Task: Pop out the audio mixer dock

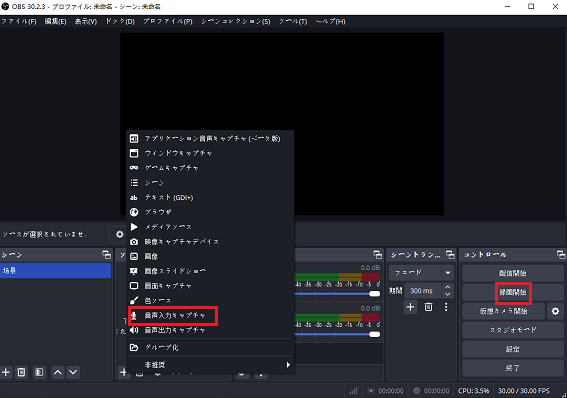Action: pyautogui.click(x=378, y=255)
